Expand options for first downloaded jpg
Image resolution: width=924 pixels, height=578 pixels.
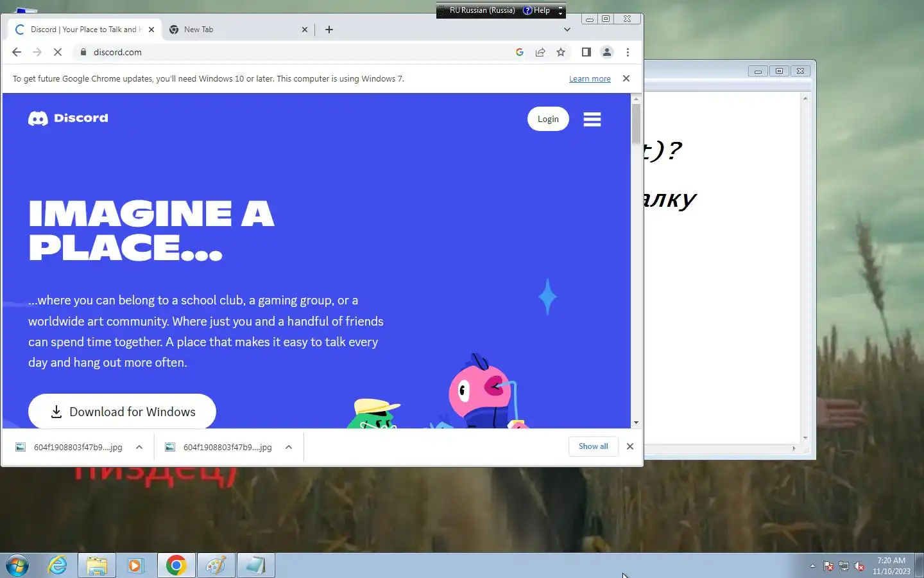[x=139, y=447]
